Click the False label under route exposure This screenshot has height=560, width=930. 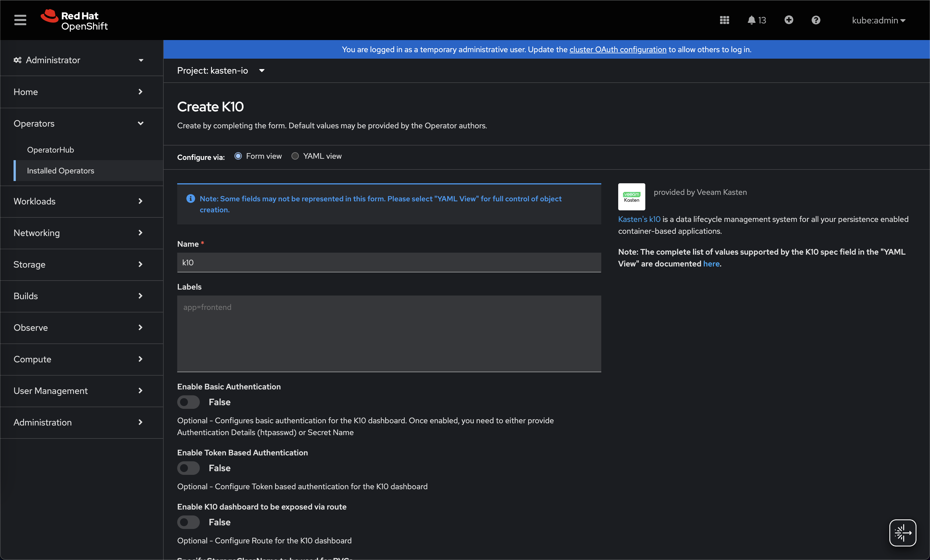tap(220, 522)
